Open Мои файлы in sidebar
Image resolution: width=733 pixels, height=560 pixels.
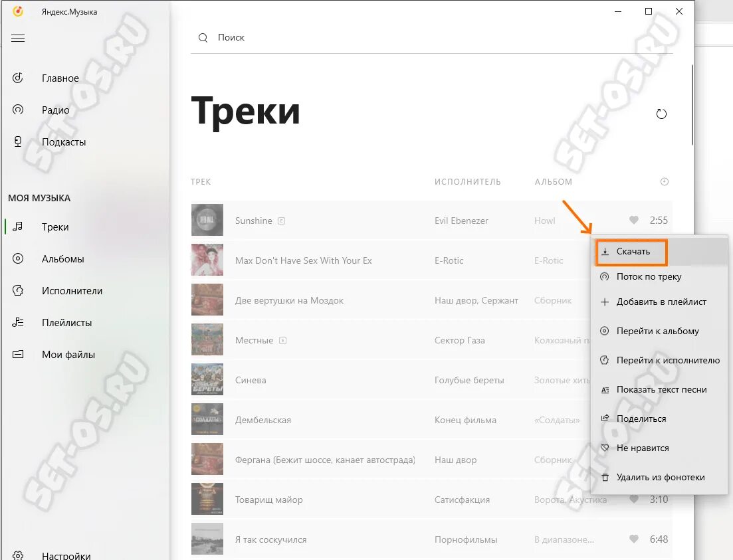click(x=68, y=354)
